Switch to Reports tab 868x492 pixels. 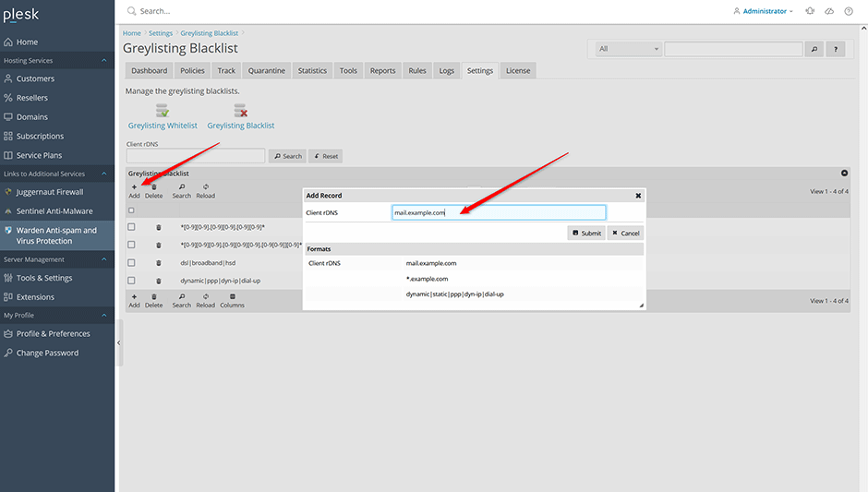[x=382, y=71]
